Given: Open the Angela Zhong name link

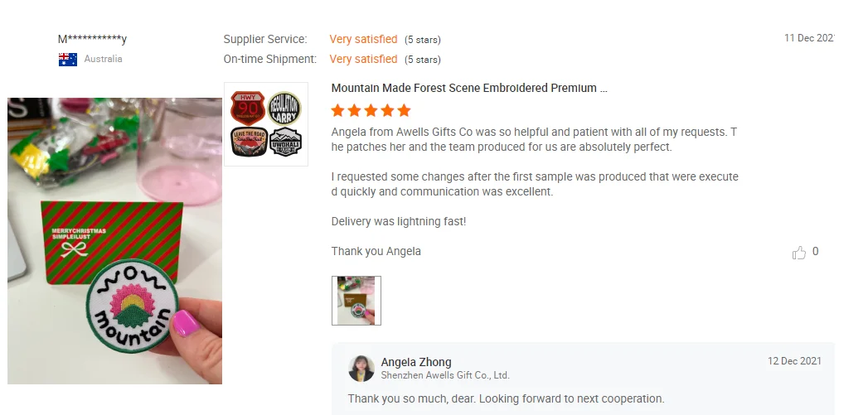Looking at the screenshot, I should (416, 362).
